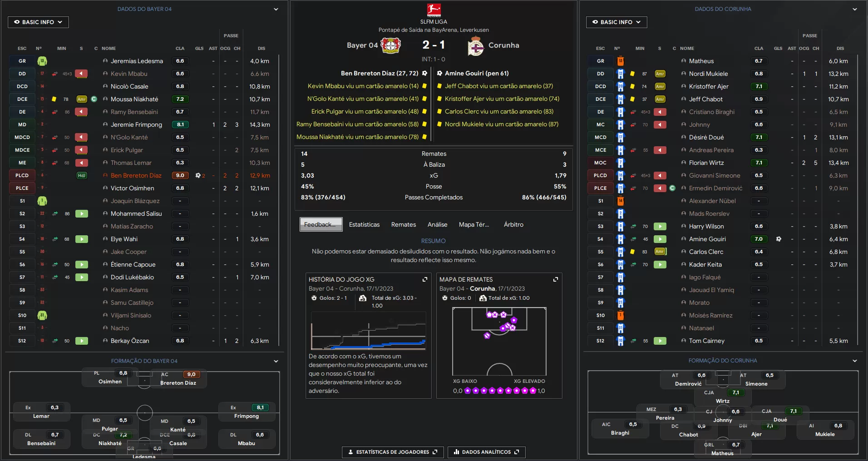
Task: Open Ben Brereton Díaz player link
Action: tap(136, 175)
